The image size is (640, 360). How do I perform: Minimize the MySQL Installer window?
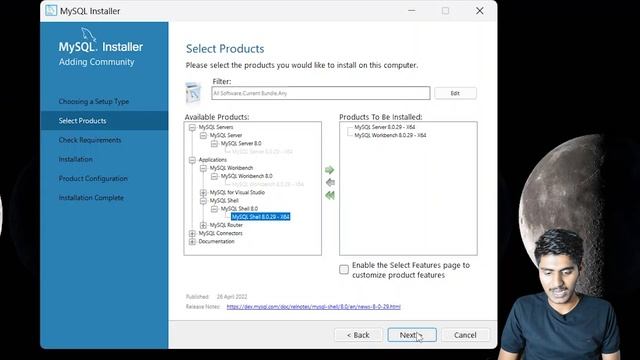pyautogui.click(x=412, y=11)
